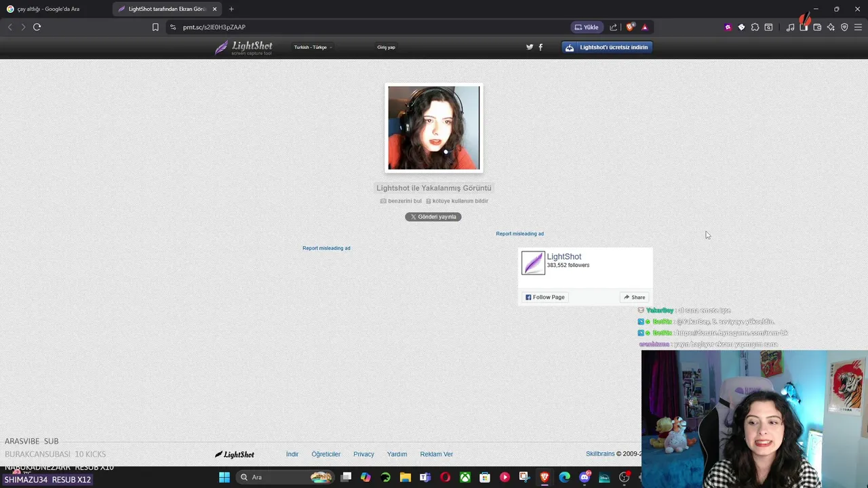This screenshot has height=488, width=868.
Task: Click Lightshot'ı ücretsiz indirin download button
Action: pos(607,47)
